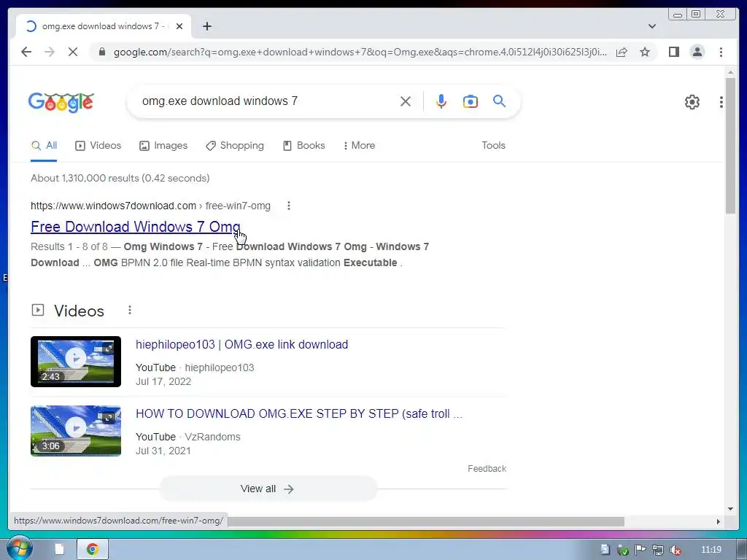The height and width of the screenshot is (560, 747).
Task: Play the 3:06 VzRandoms video thumbnail
Action: coord(76,431)
